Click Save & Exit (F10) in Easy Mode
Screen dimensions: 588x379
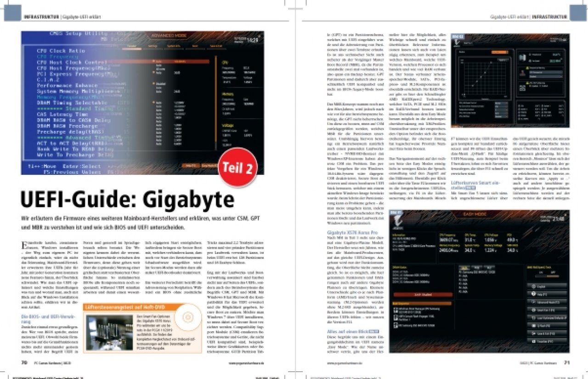[x=547, y=333]
